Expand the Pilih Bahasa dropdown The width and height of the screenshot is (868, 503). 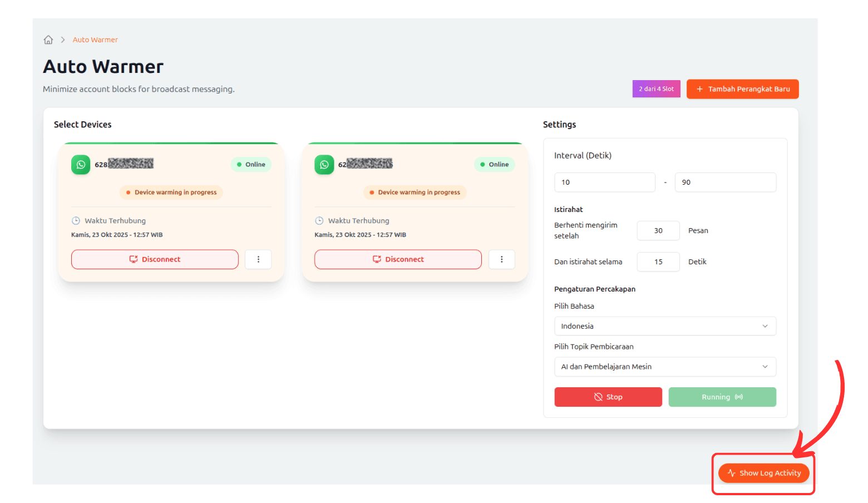pyautogui.click(x=664, y=326)
